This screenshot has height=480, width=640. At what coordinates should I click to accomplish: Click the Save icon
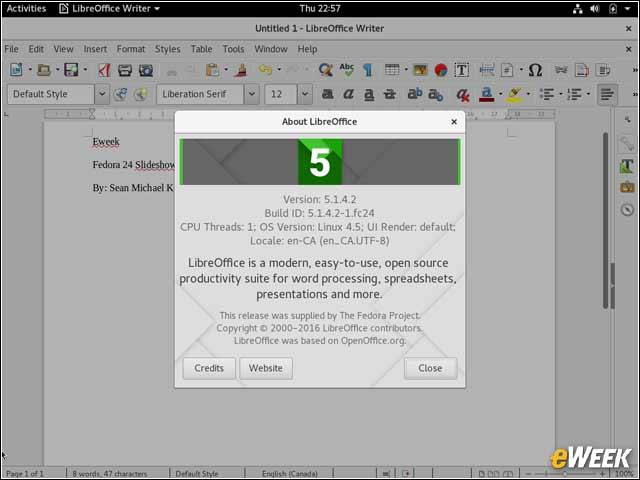[x=71, y=70]
